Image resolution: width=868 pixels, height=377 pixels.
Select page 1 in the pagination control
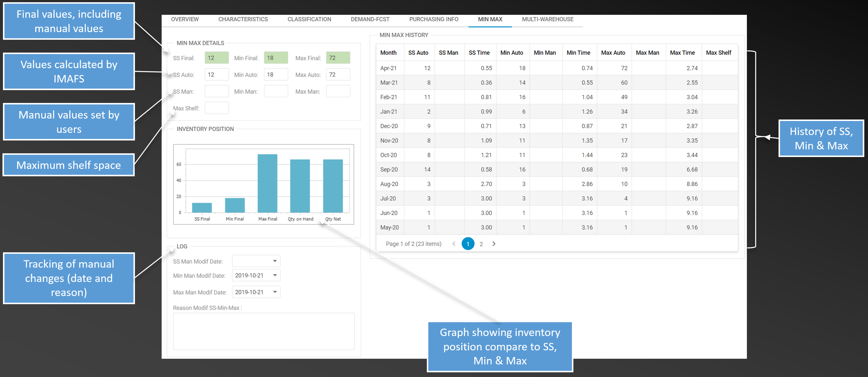[x=468, y=243]
